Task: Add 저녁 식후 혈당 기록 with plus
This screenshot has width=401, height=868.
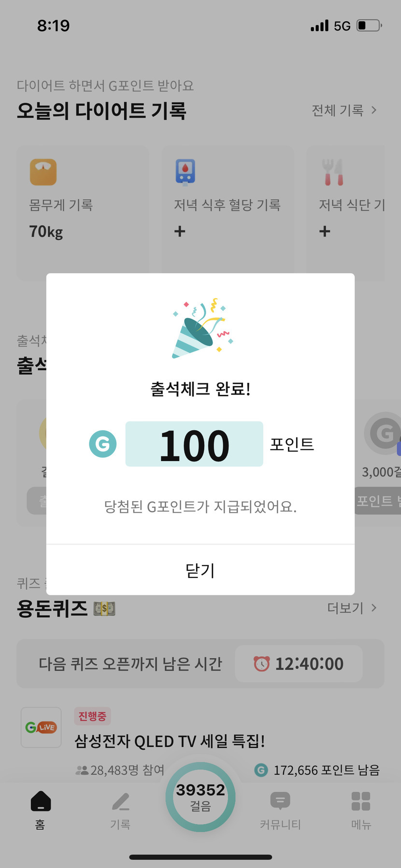Action: (x=180, y=231)
